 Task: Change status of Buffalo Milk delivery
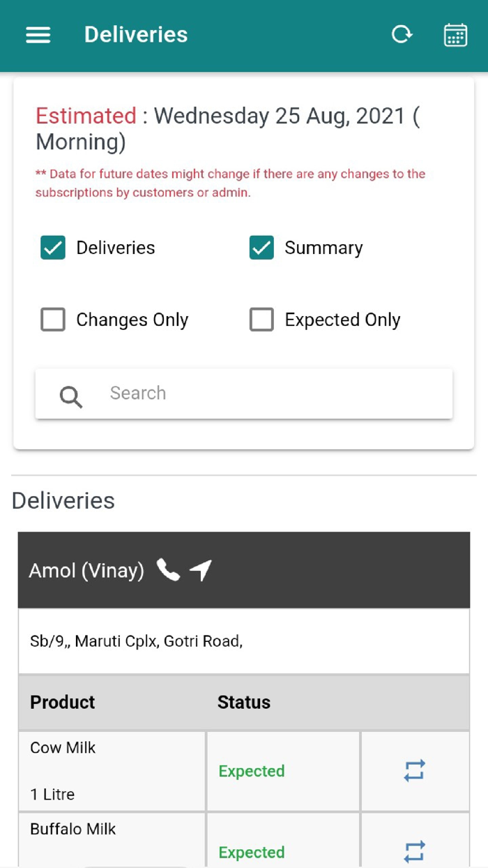coord(414,851)
